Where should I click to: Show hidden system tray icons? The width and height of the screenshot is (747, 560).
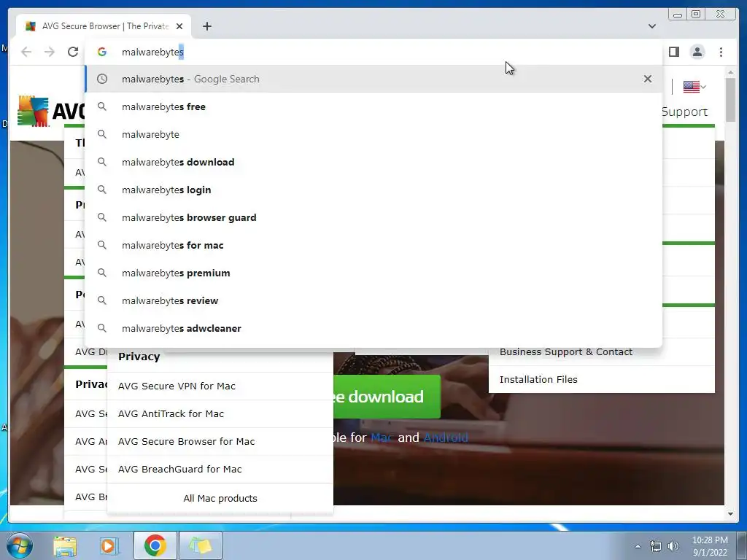(638, 546)
